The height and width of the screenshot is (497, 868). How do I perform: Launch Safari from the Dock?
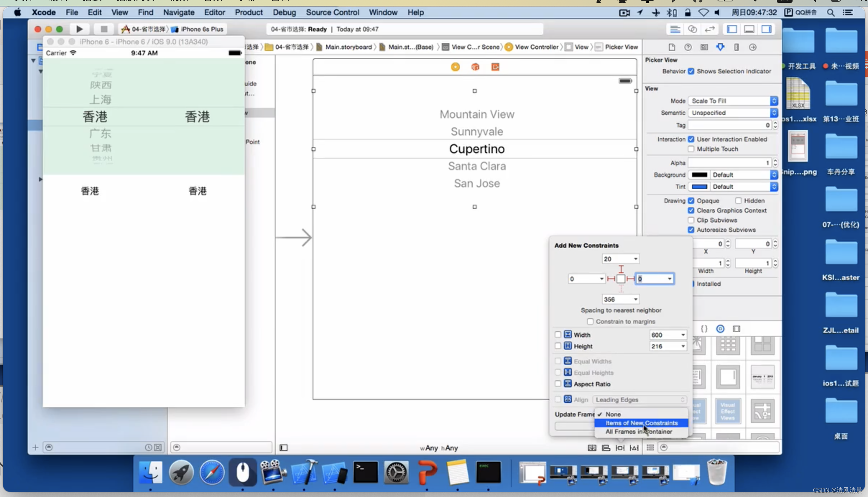[x=212, y=473]
